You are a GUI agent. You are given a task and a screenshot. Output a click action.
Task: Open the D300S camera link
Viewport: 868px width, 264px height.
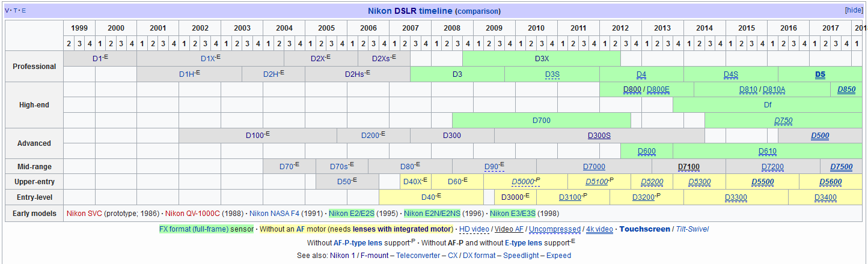[x=599, y=136]
